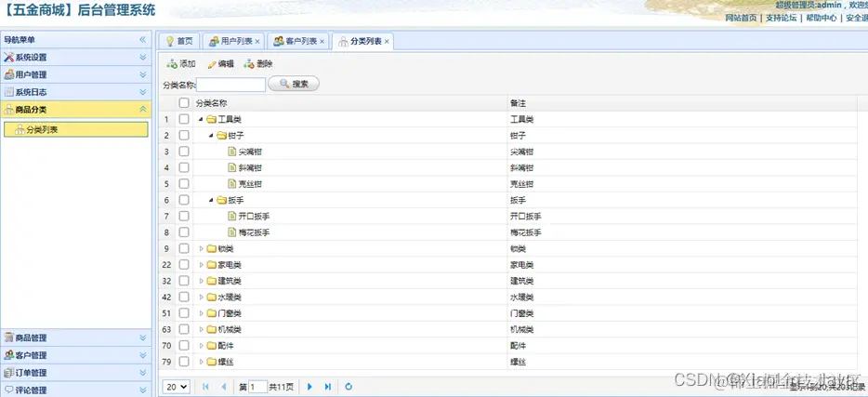Open 商品管理 sidebar menu section
The height and width of the screenshot is (397, 868).
75,337
